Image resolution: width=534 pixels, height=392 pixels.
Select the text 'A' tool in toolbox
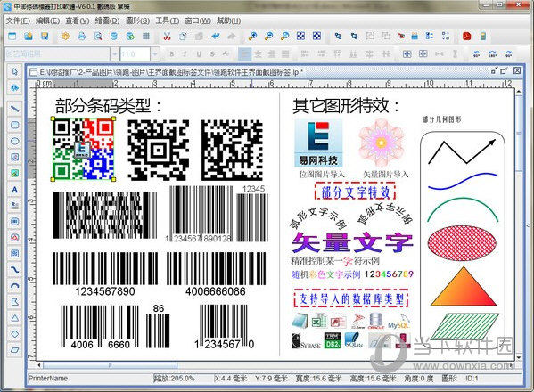tap(14, 189)
